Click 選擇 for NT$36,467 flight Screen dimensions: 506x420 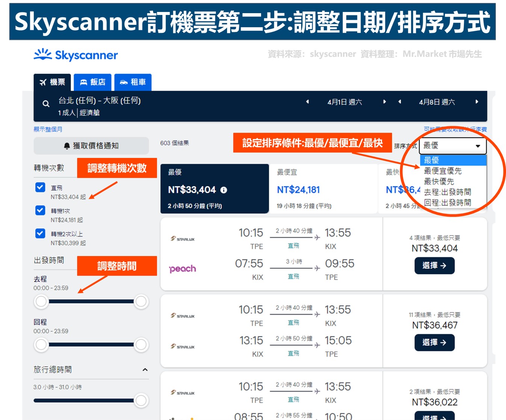435,343
